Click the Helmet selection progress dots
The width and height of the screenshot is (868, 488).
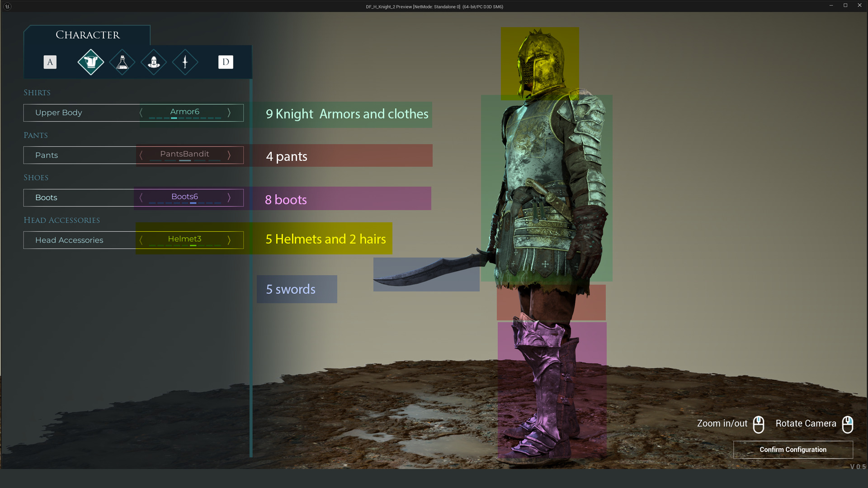(x=185, y=245)
